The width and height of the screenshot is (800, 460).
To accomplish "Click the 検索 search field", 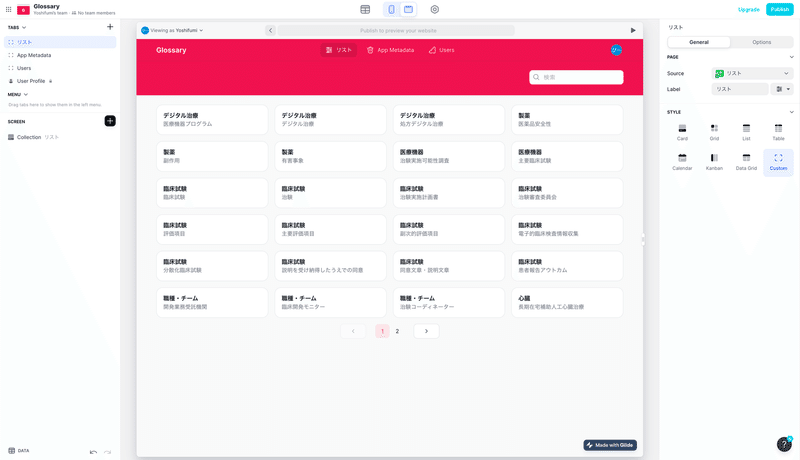I will 576,77.
